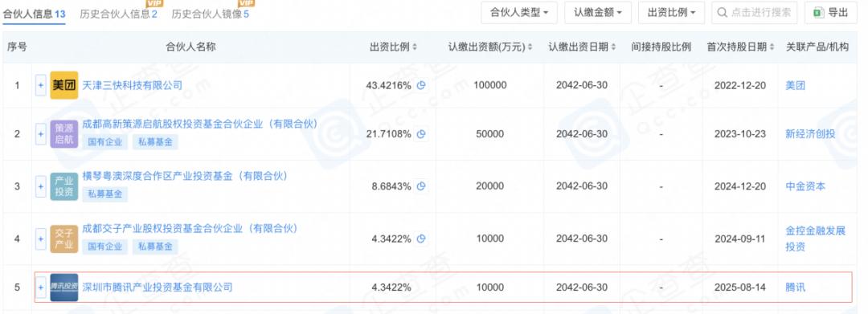Image resolution: width=868 pixels, height=314 pixels.
Task: Open the 合伙人类型 dropdown filter
Action: point(519,13)
